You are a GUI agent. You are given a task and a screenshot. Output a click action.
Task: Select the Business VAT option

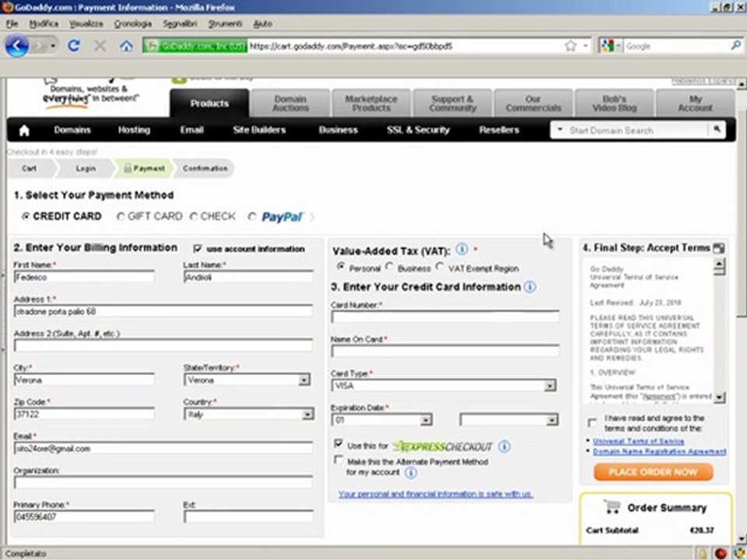tap(389, 267)
